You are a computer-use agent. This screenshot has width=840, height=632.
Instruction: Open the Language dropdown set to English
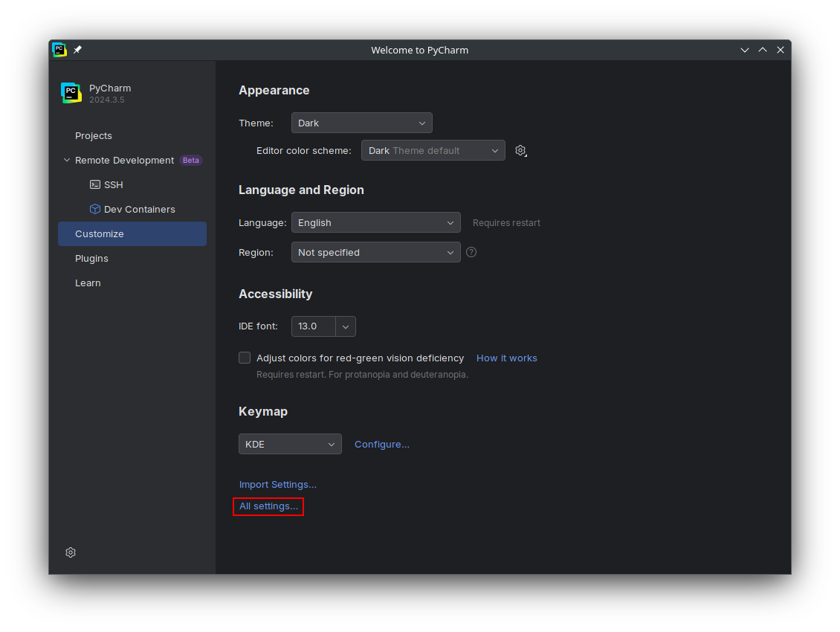tap(375, 222)
